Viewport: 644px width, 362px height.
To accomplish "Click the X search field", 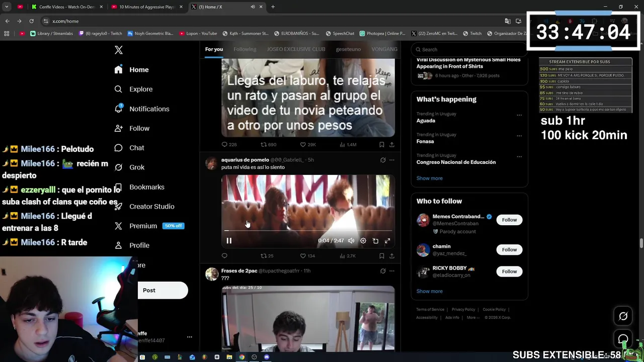I will click(469, 49).
